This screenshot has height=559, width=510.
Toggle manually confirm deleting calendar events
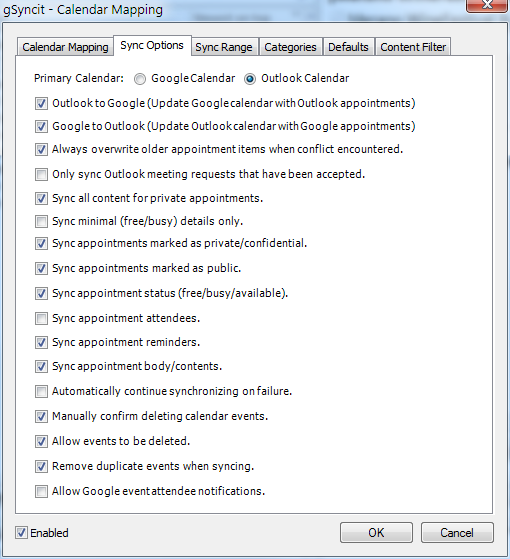[41, 416]
